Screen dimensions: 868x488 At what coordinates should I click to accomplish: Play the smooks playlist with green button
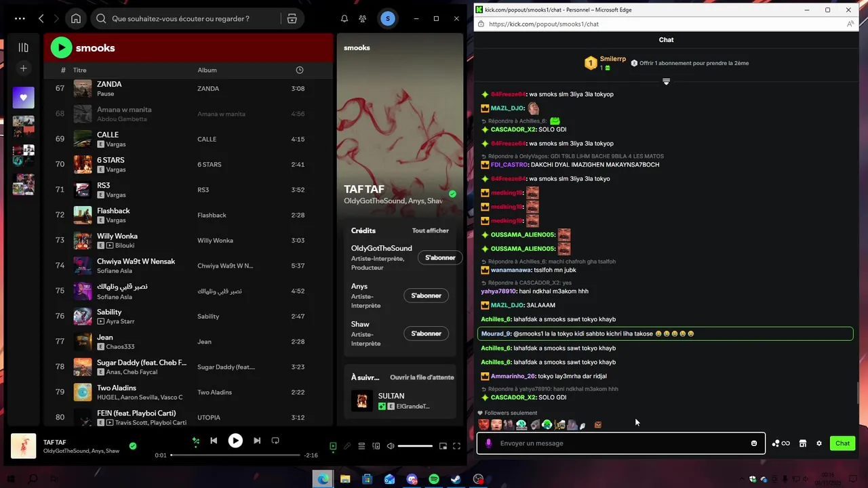coord(61,47)
